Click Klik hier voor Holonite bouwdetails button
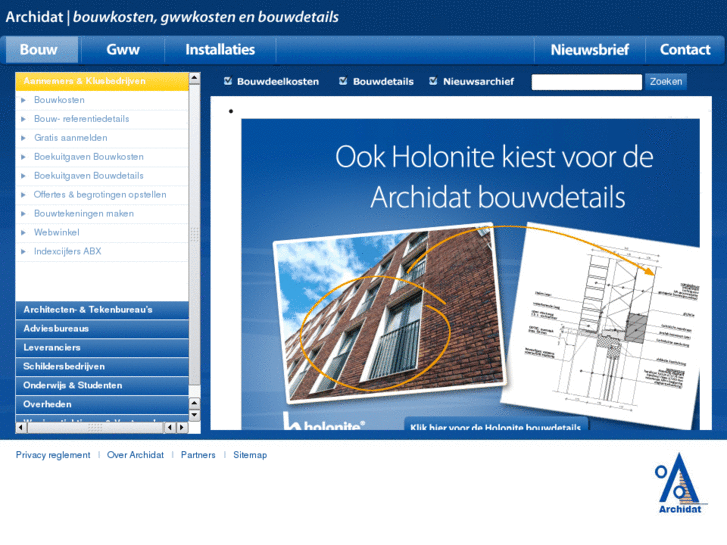 tap(496, 424)
